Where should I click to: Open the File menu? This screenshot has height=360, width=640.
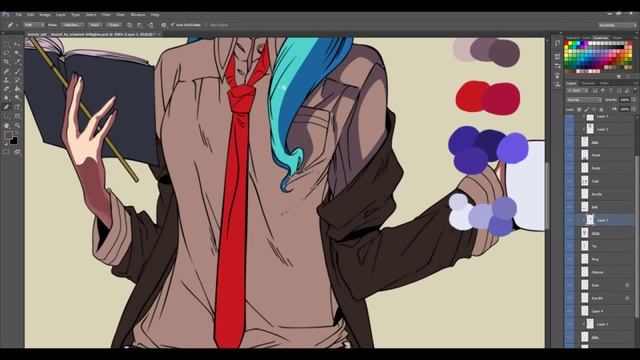[18, 15]
